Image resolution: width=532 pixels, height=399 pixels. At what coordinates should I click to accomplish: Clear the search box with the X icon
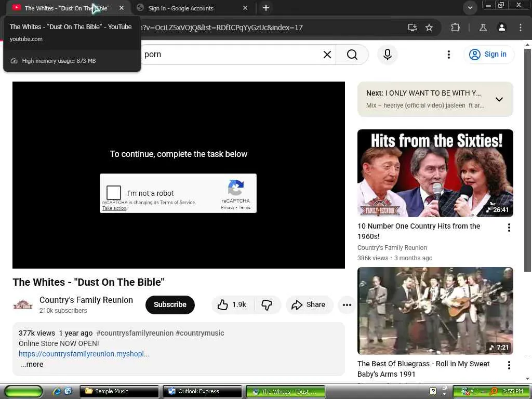pos(327,54)
